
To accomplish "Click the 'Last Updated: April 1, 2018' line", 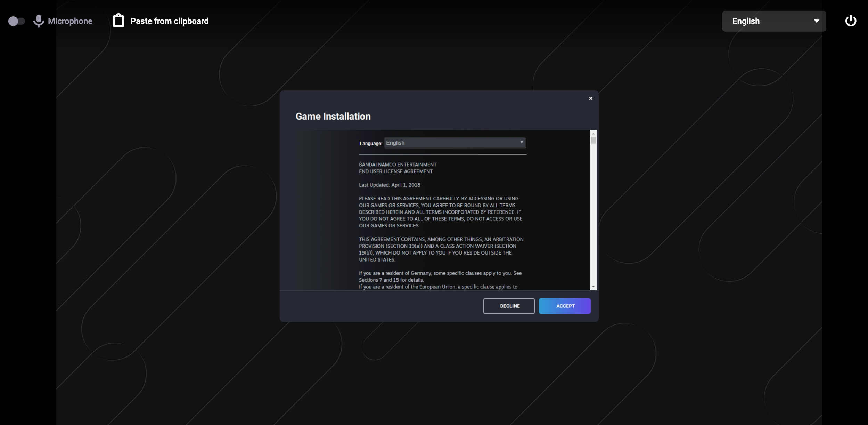I will coord(390,185).
